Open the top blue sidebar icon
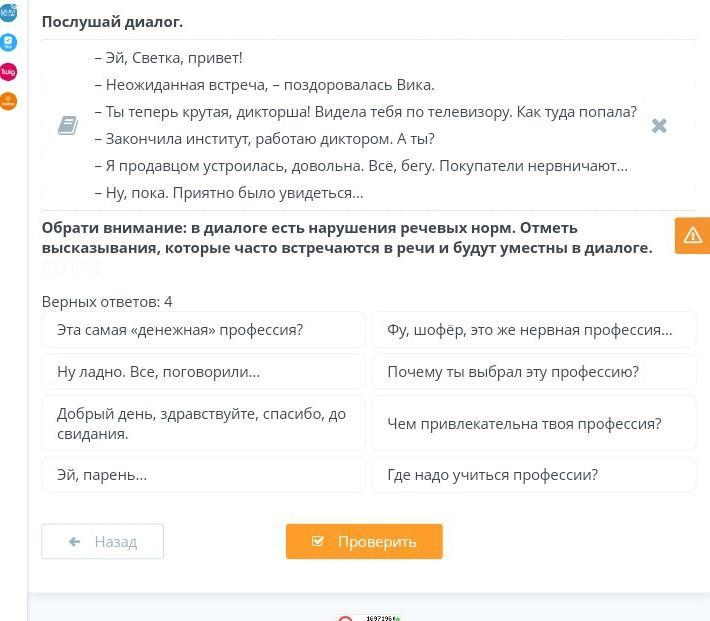 tap(8, 13)
